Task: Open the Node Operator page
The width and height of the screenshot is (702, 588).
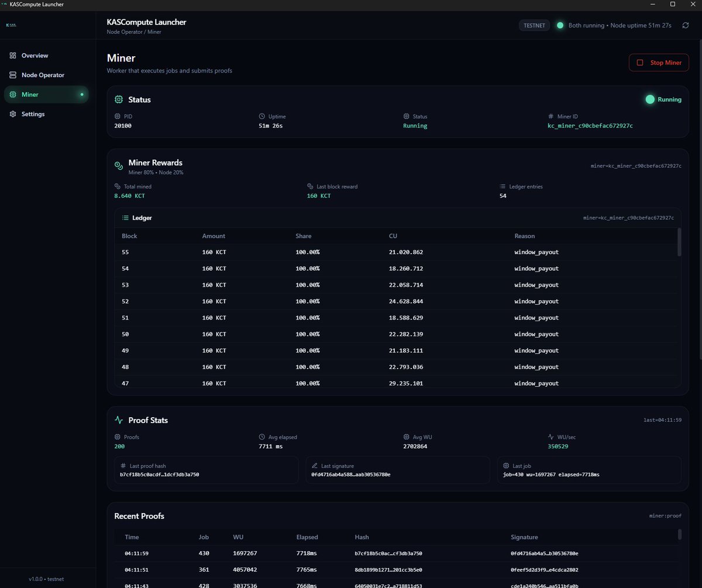Action: [46, 75]
